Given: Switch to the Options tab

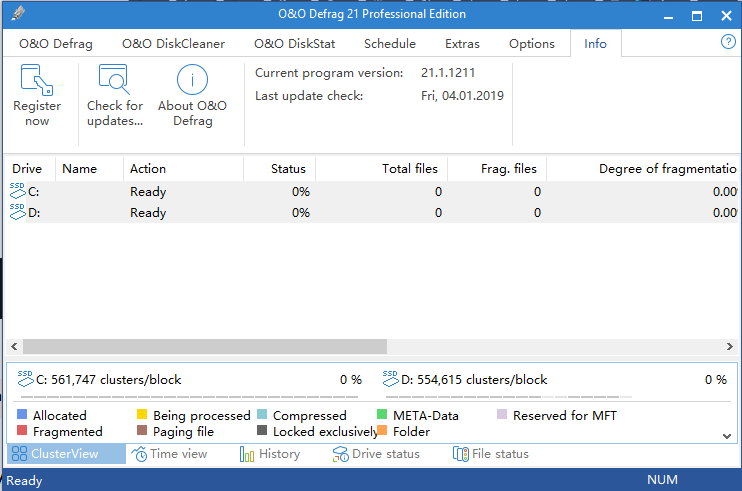Looking at the screenshot, I should point(531,44).
